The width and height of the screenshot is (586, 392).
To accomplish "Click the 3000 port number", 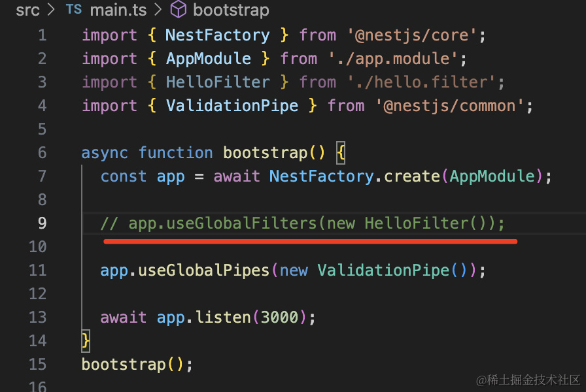I will tap(279, 318).
